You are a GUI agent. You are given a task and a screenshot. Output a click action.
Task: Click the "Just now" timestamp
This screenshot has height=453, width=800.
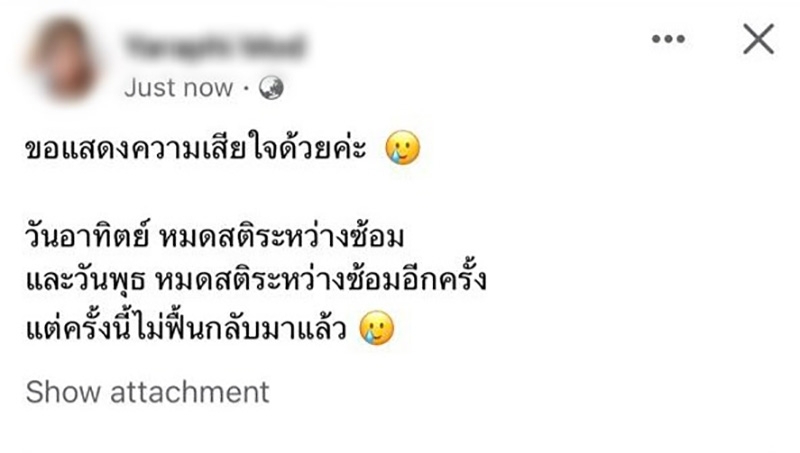point(179,88)
